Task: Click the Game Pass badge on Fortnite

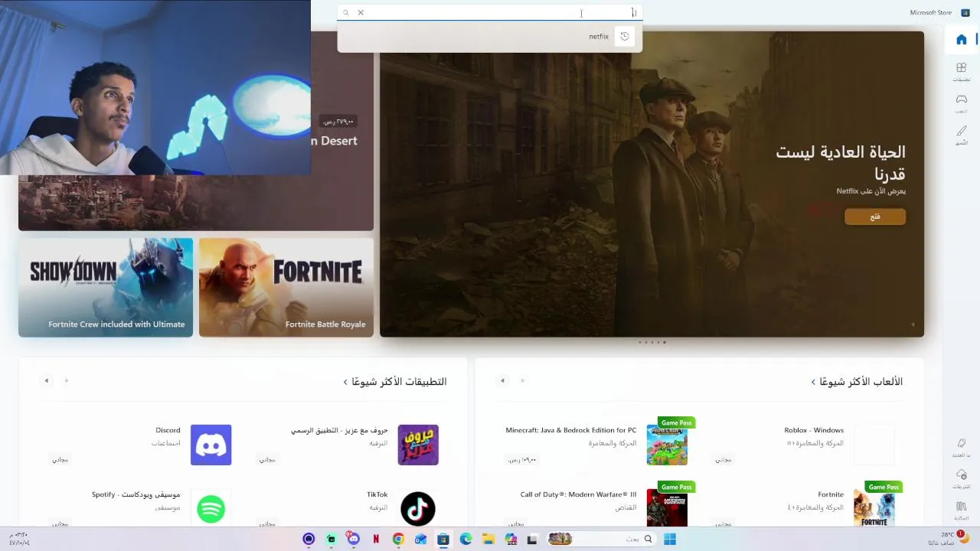Action: [x=884, y=487]
